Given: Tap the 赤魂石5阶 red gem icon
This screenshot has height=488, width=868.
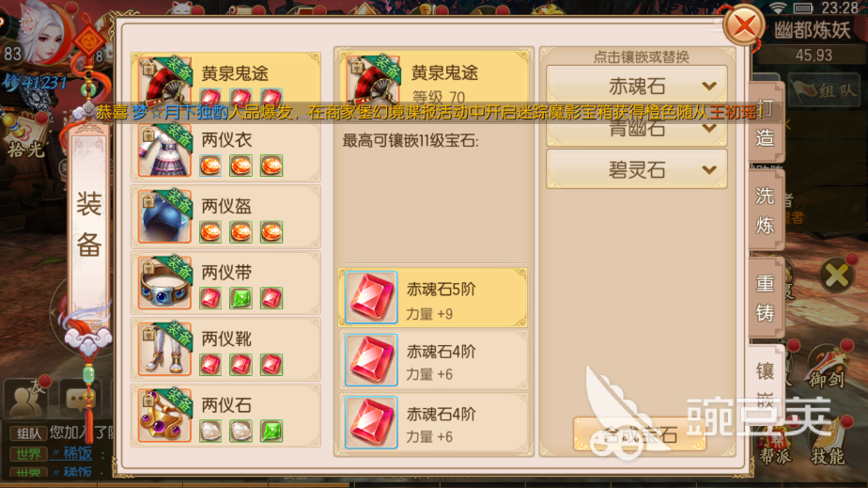Looking at the screenshot, I should coord(371,297).
